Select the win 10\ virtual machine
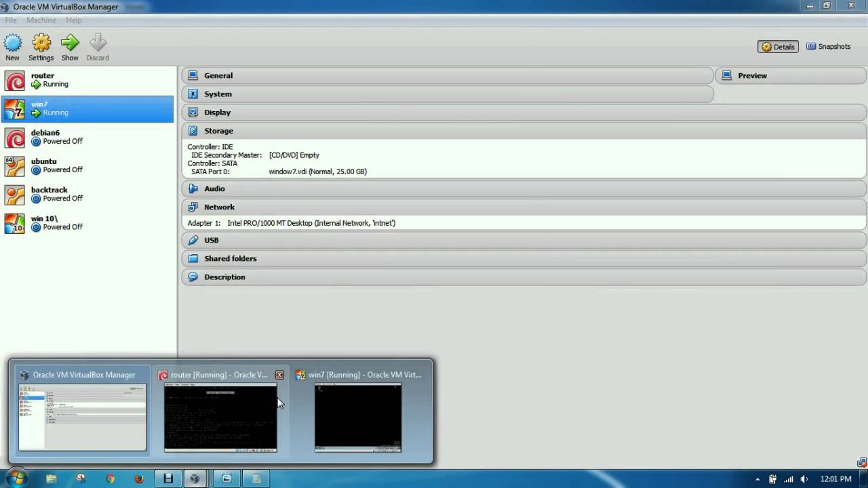The width and height of the screenshot is (868, 488). click(88, 223)
